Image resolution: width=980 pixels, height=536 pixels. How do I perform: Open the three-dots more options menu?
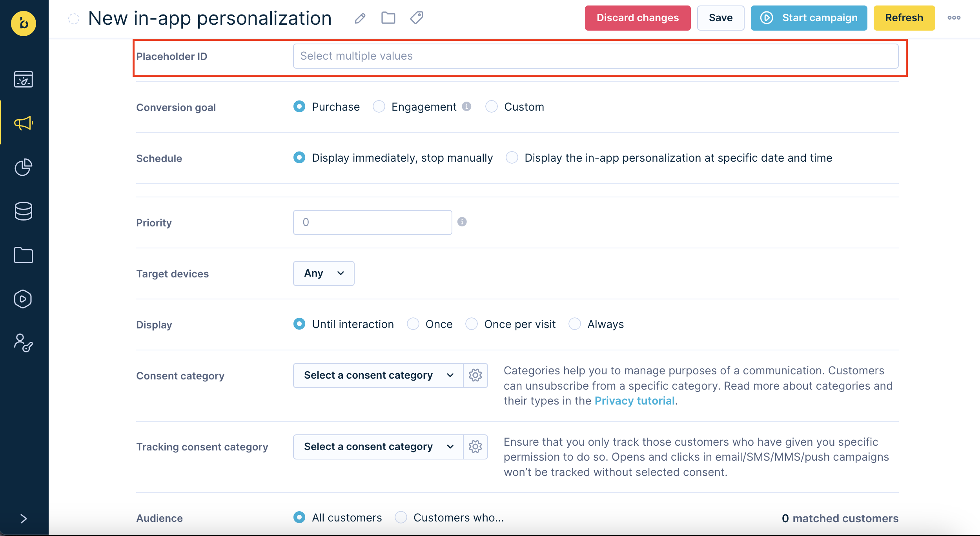click(954, 18)
